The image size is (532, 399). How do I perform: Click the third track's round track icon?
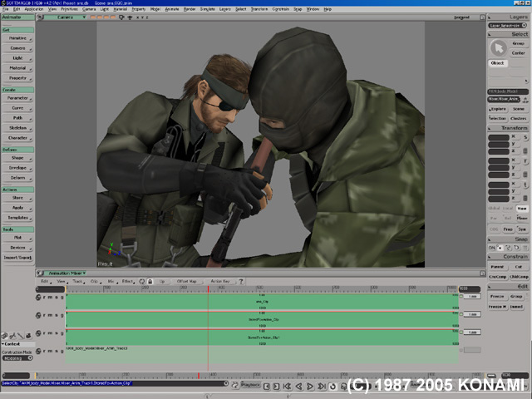[38, 333]
